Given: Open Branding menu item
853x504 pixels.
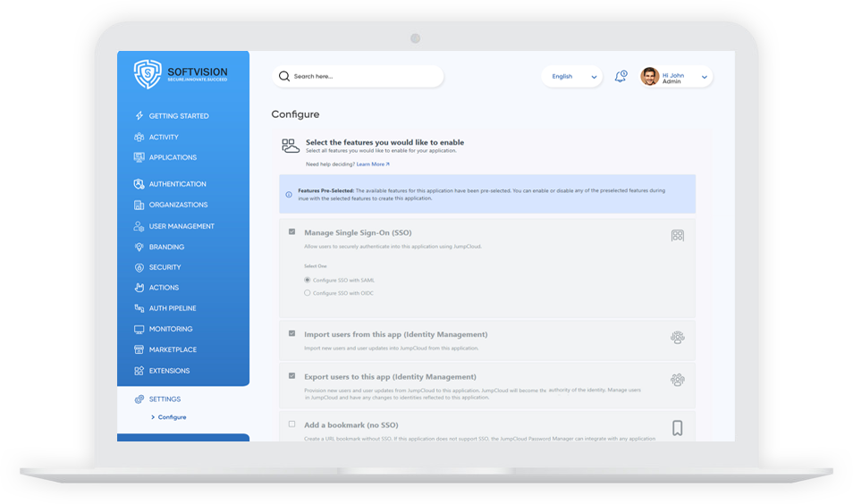Looking at the screenshot, I should (166, 247).
